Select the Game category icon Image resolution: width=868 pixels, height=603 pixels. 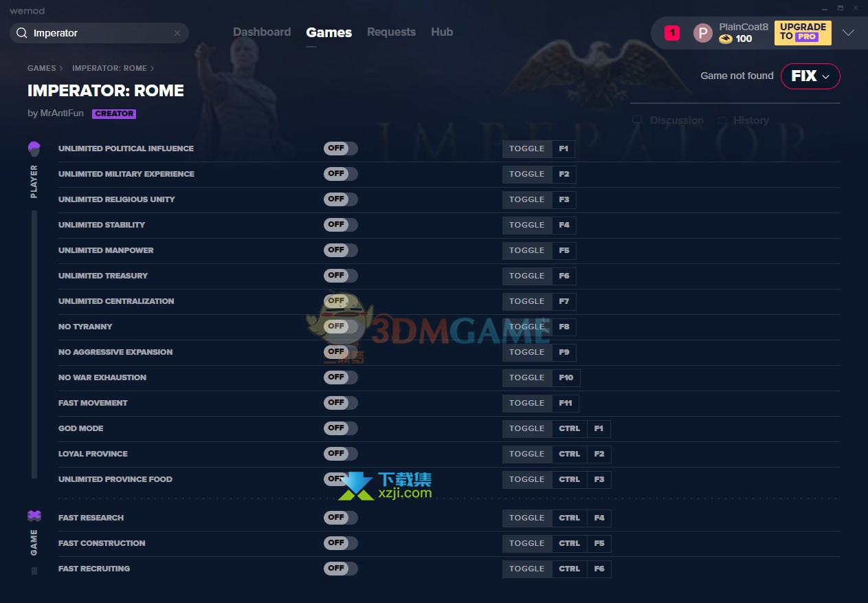tap(34, 516)
